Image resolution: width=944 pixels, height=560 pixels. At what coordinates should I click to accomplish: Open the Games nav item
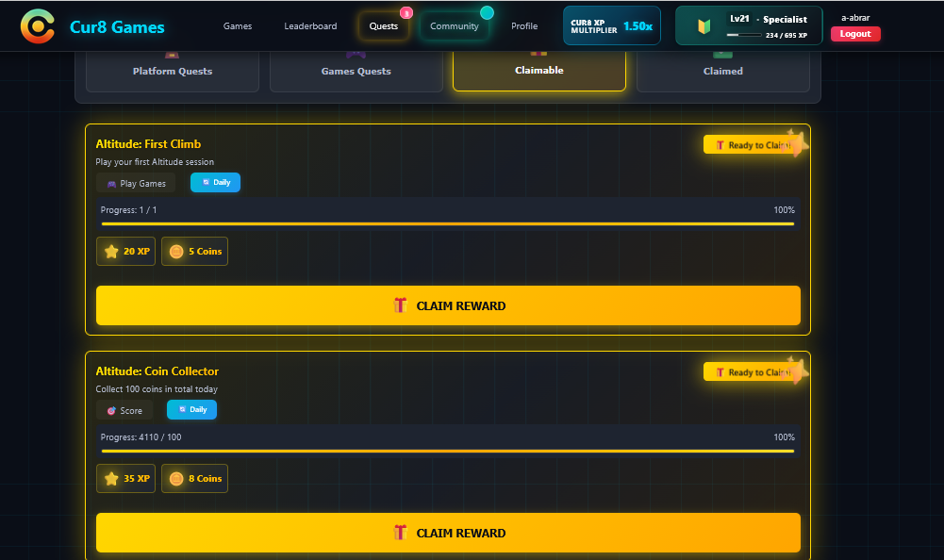point(238,25)
